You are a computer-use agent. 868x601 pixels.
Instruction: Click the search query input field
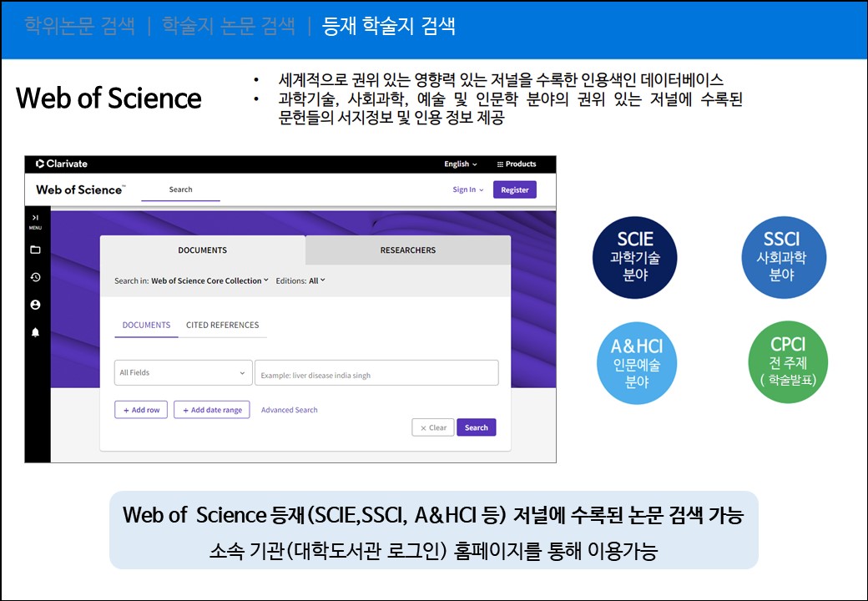click(376, 372)
